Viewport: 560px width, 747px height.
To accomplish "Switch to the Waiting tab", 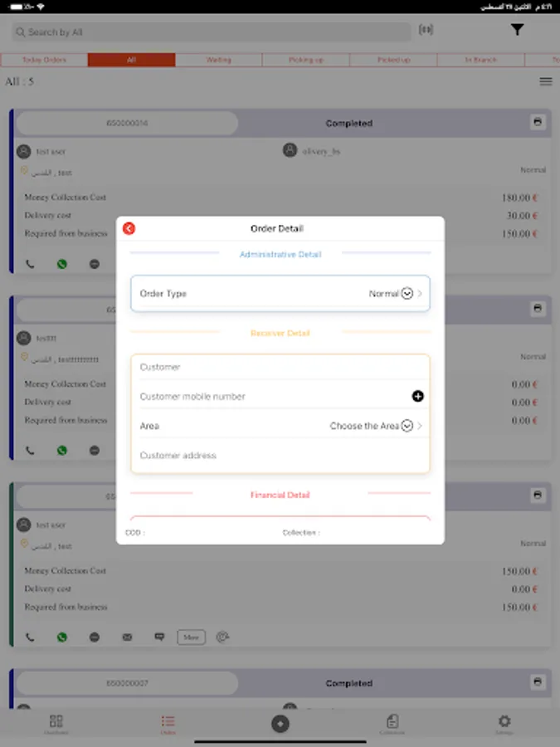I will click(218, 60).
